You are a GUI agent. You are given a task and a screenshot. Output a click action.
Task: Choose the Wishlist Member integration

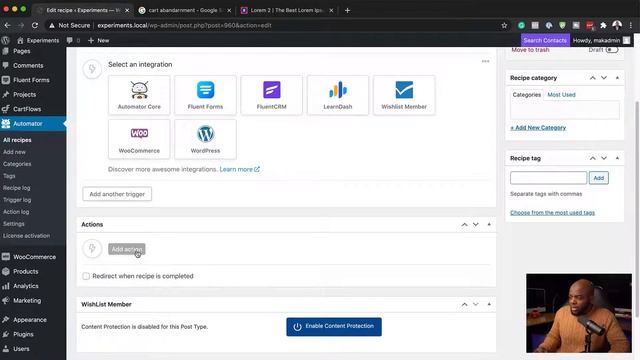coord(404,95)
